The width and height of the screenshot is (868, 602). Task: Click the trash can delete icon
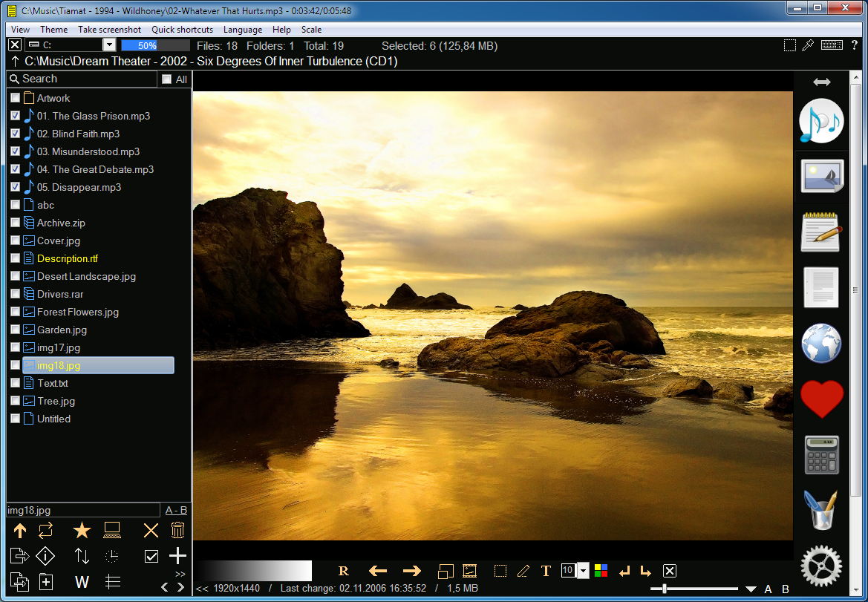[177, 530]
